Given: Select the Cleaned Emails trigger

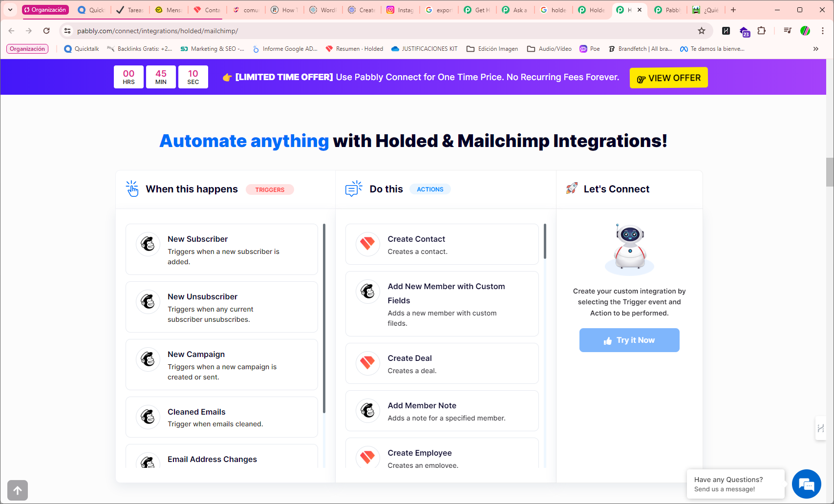Looking at the screenshot, I should (x=222, y=417).
